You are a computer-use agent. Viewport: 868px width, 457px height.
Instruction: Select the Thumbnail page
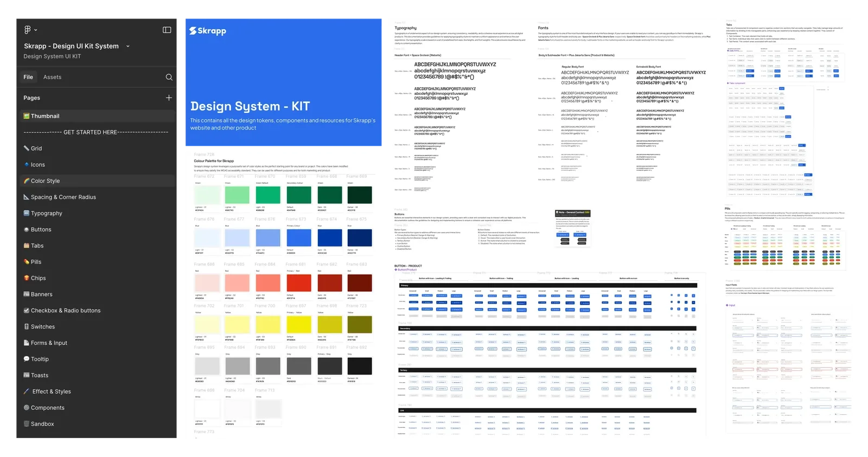[x=97, y=116]
